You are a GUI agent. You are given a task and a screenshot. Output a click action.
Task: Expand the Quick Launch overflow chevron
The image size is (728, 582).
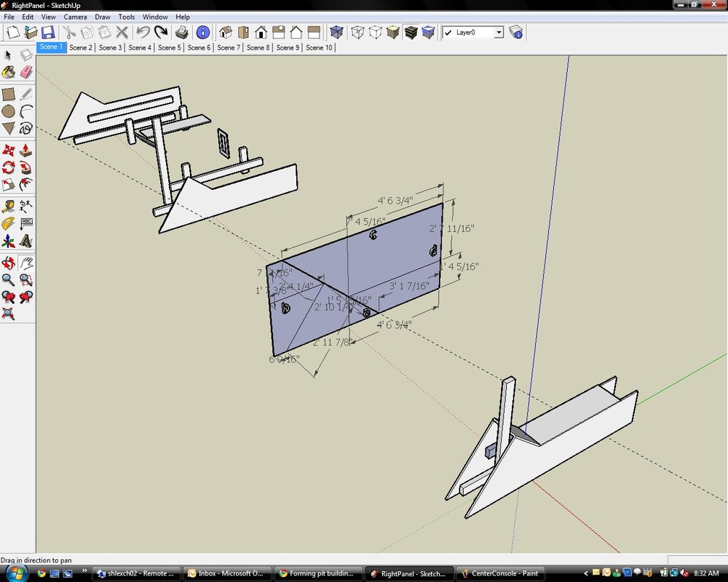tap(85, 571)
